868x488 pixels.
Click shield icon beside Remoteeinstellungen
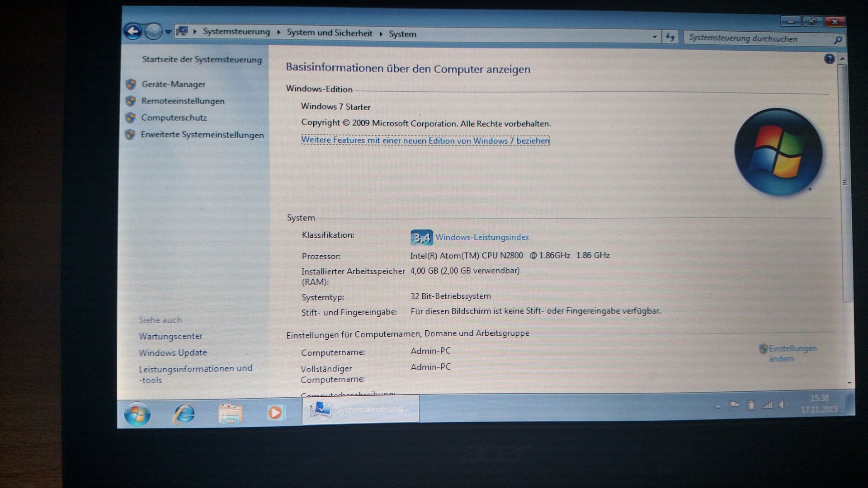pos(131,101)
